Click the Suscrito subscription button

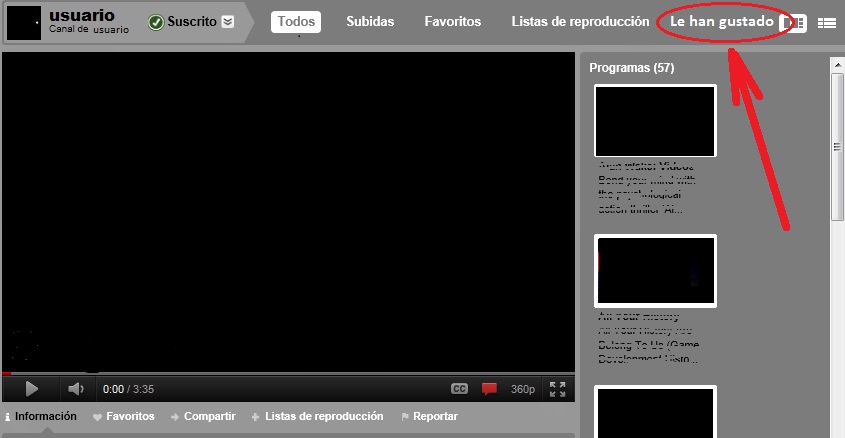coord(191,22)
